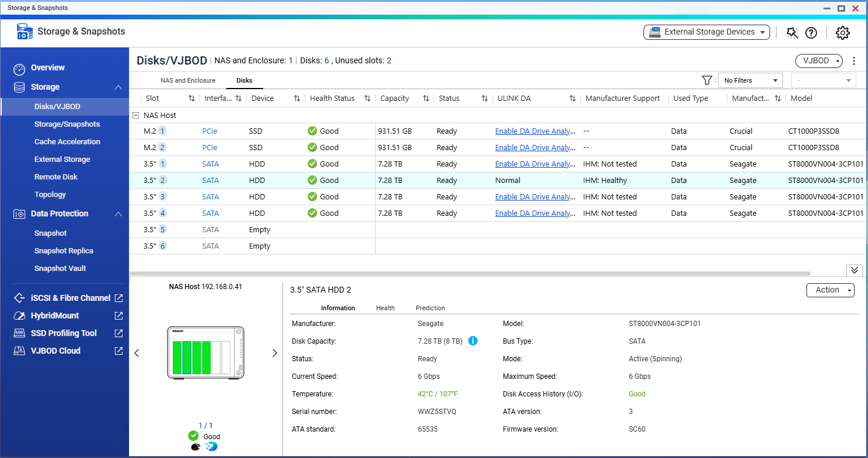
Task: Click next arrow beside NAS image
Action: coord(274,353)
